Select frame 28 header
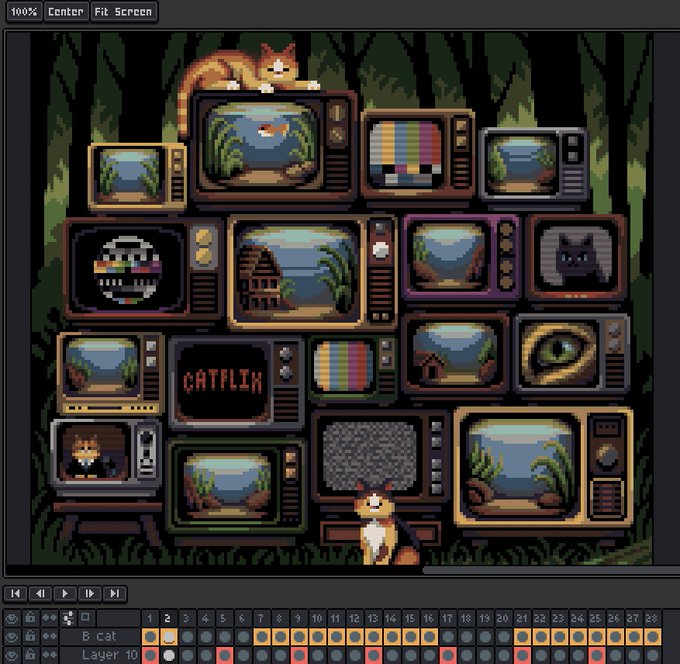Viewport: 680px width, 664px height. (x=652, y=618)
